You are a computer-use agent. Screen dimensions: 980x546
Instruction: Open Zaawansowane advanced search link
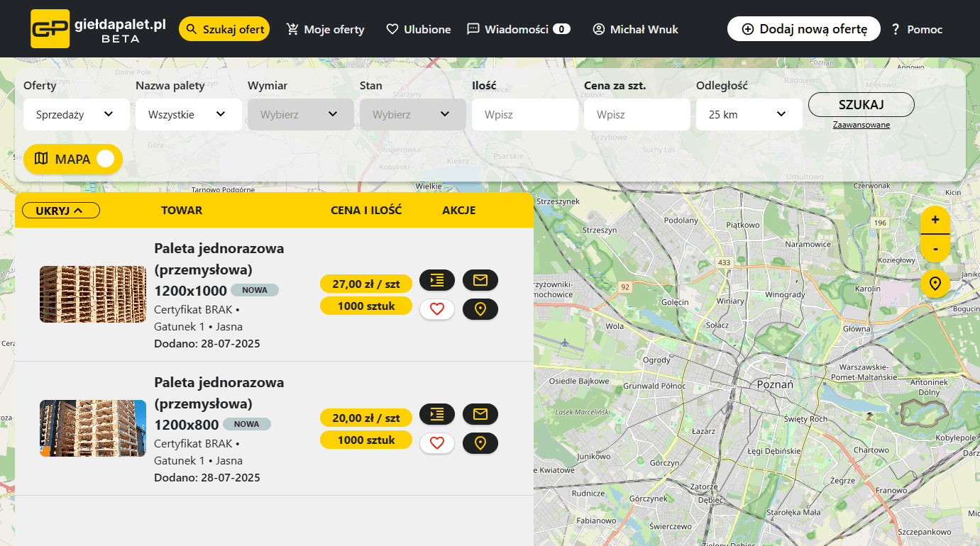tap(861, 125)
